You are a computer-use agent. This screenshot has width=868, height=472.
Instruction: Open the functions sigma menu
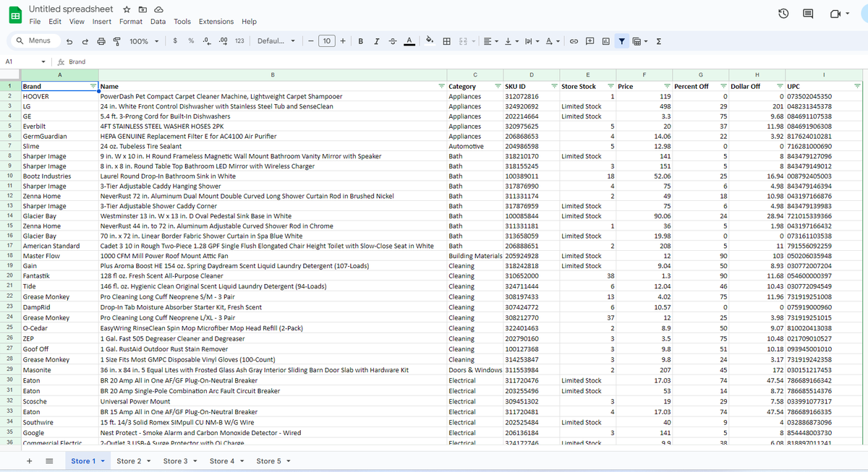[x=659, y=41]
